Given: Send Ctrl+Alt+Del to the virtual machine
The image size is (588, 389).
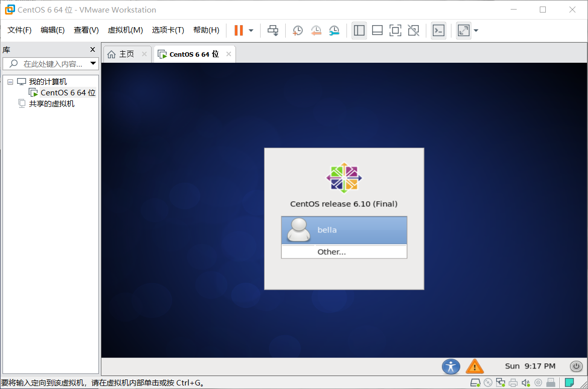Looking at the screenshot, I should pyautogui.click(x=273, y=30).
